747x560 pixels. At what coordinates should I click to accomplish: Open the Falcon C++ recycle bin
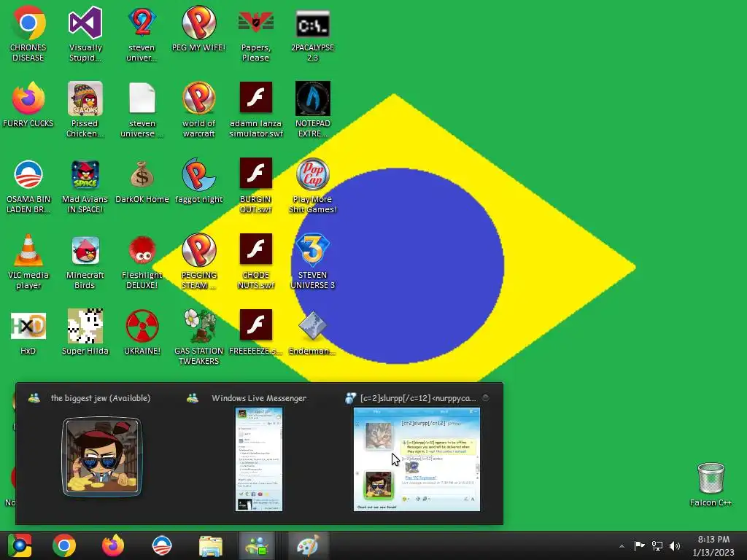point(711,485)
